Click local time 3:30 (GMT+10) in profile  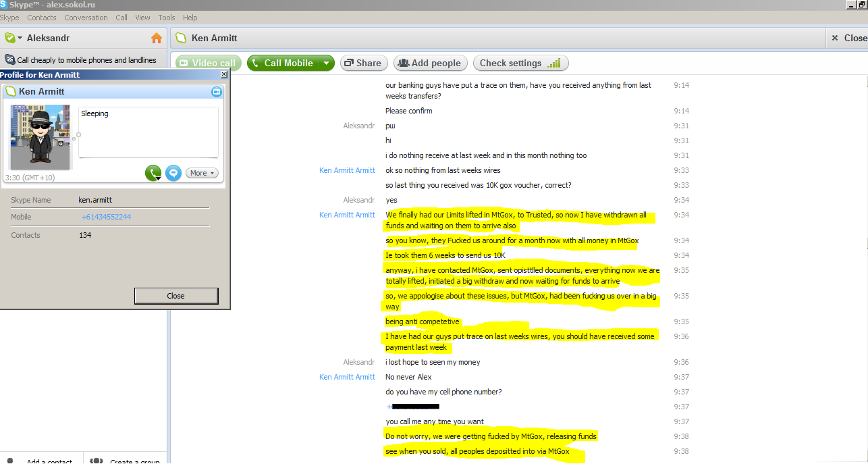pyautogui.click(x=30, y=178)
